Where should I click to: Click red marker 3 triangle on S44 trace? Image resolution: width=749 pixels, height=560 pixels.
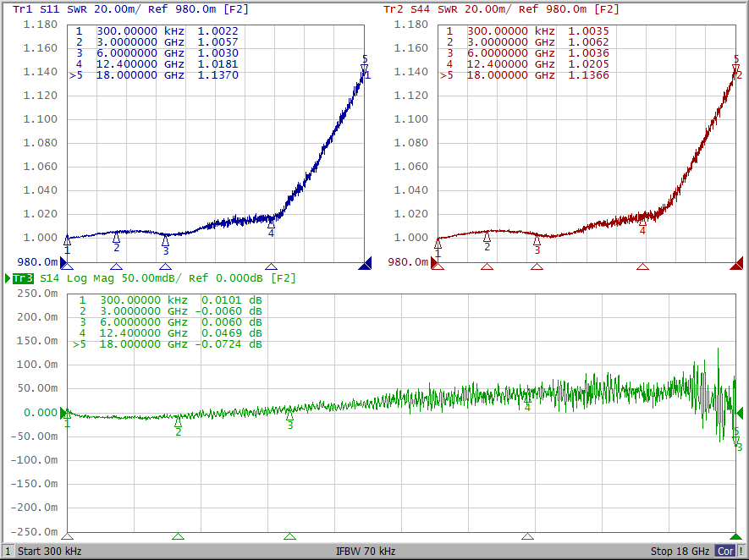click(x=537, y=240)
